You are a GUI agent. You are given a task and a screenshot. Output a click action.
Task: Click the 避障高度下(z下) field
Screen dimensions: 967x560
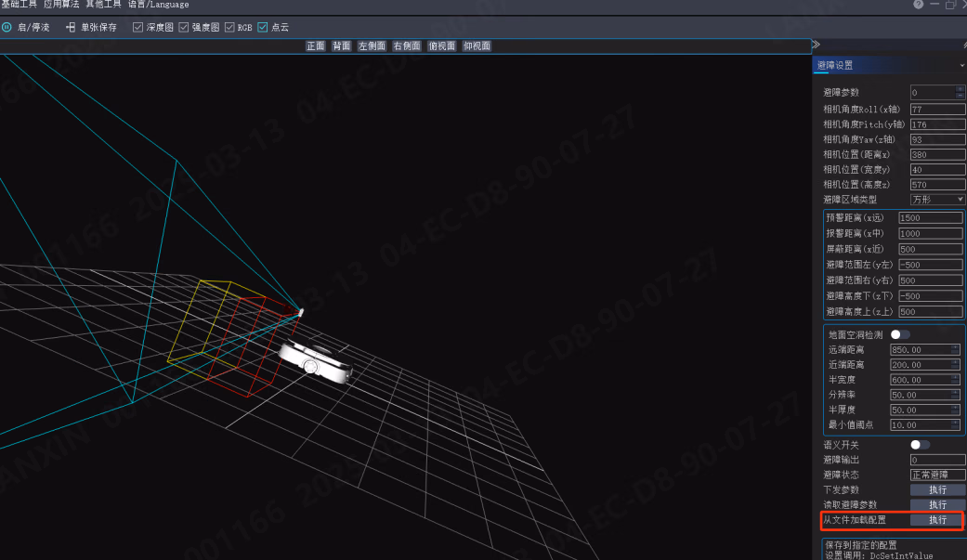click(x=930, y=296)
